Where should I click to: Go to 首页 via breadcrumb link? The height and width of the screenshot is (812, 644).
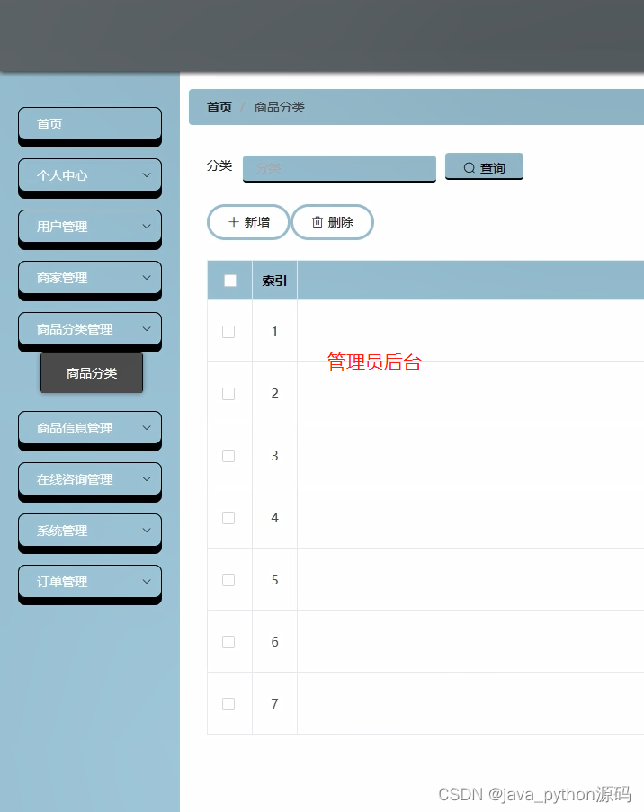pyautogui.click(x=219, y=107)
